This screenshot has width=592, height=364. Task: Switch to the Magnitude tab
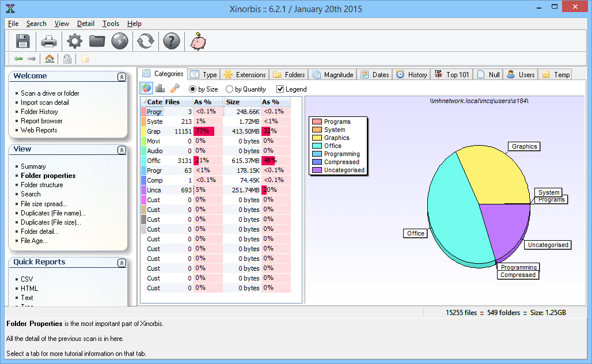point(333,75)
